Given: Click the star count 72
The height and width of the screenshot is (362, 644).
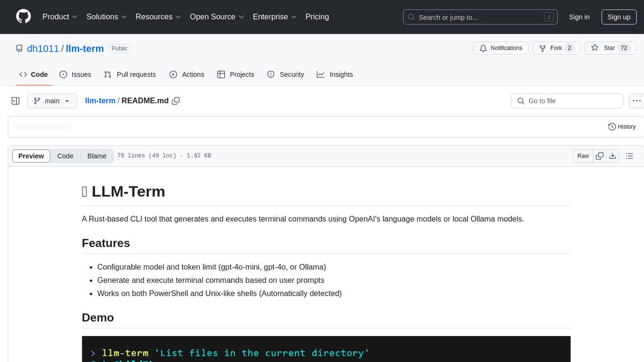Looking at the screenshot, I should [624, 48].
